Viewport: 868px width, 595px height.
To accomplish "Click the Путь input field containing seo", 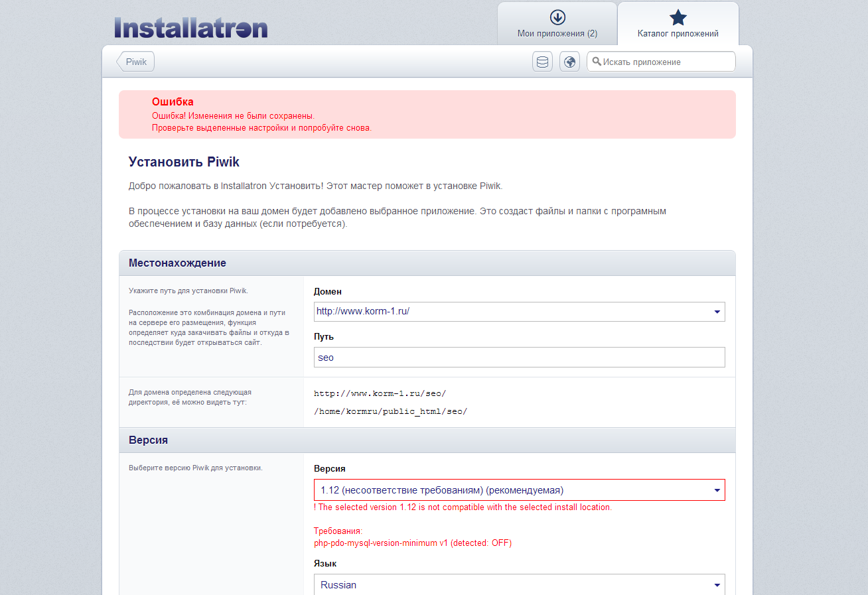I will 520,357.
